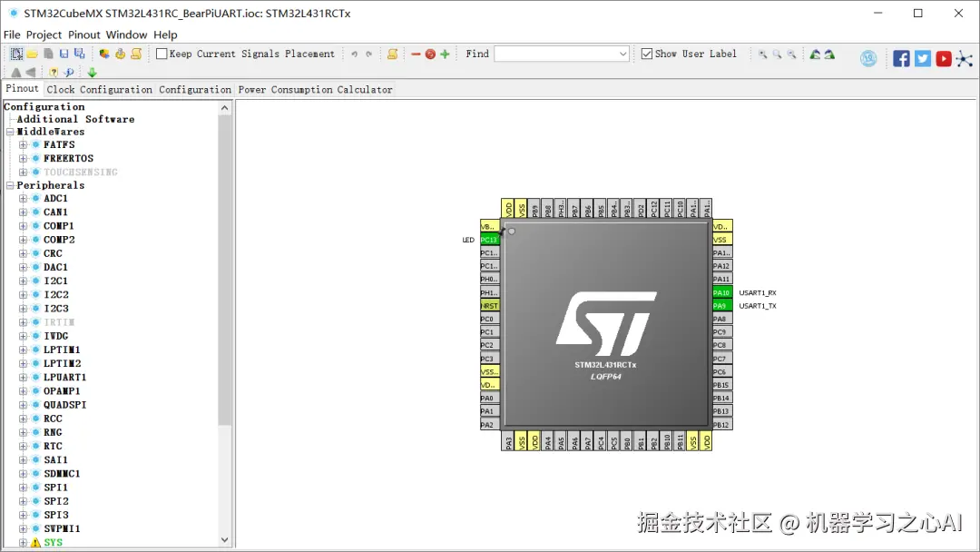
Task: Expand the SPI1 peripheral node
Action: pos(23,488)
